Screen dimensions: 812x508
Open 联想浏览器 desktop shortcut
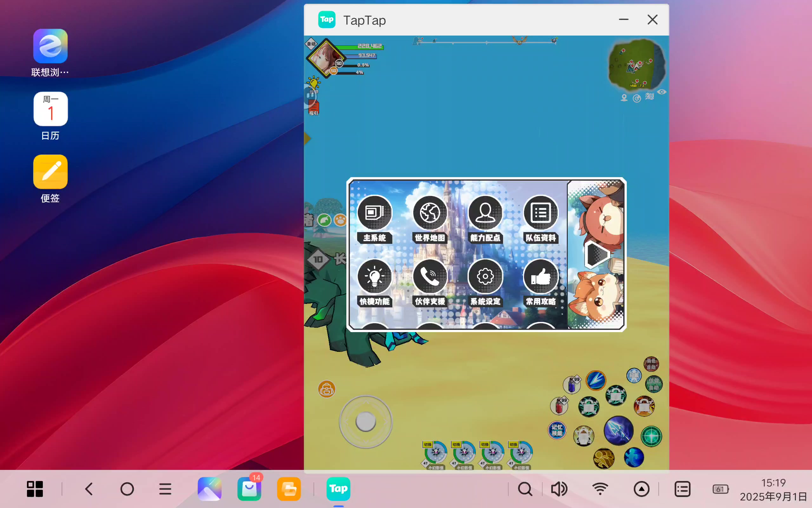50,53
